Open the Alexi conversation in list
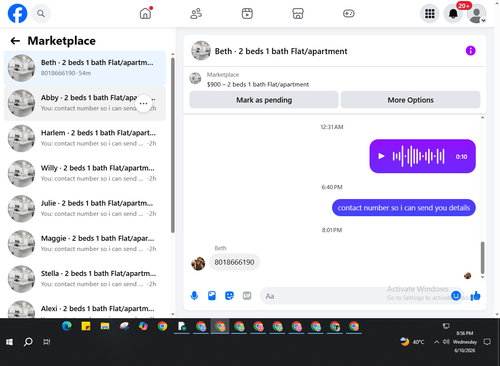 click(x=85, y=308)
